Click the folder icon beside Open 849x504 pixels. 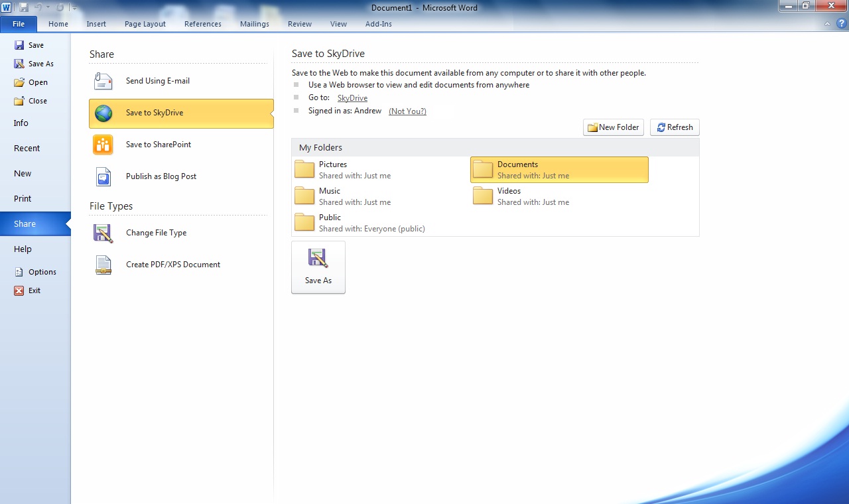pos(19,82)
